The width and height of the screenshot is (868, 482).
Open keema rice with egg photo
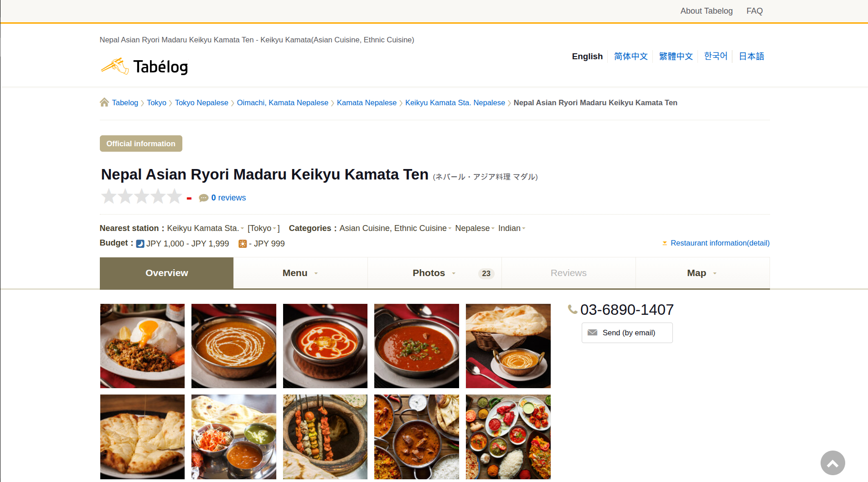[x=142, y=346]
